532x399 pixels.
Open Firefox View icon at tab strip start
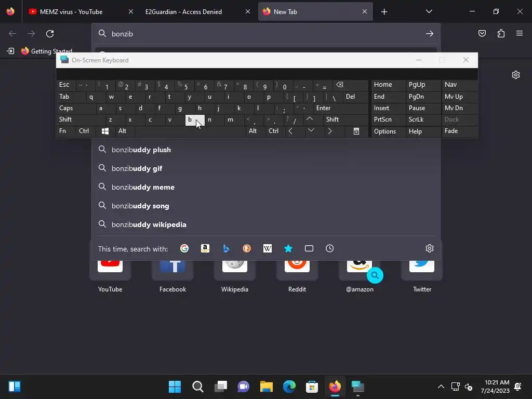10,11
